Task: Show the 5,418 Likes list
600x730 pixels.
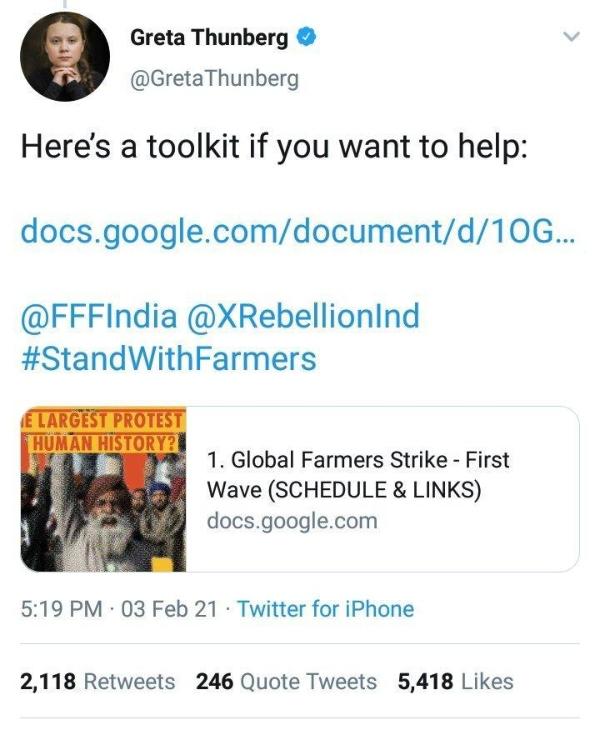Action: tap(455, 682)
